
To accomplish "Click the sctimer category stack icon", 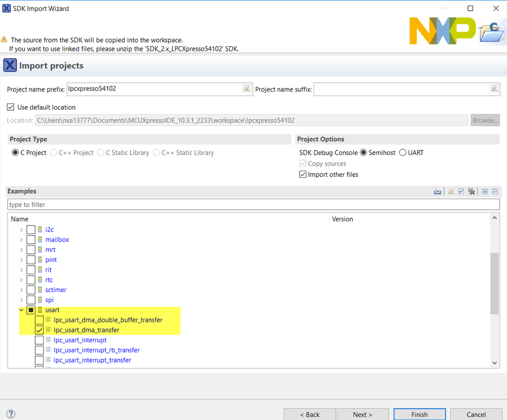I will coord(40,289).
